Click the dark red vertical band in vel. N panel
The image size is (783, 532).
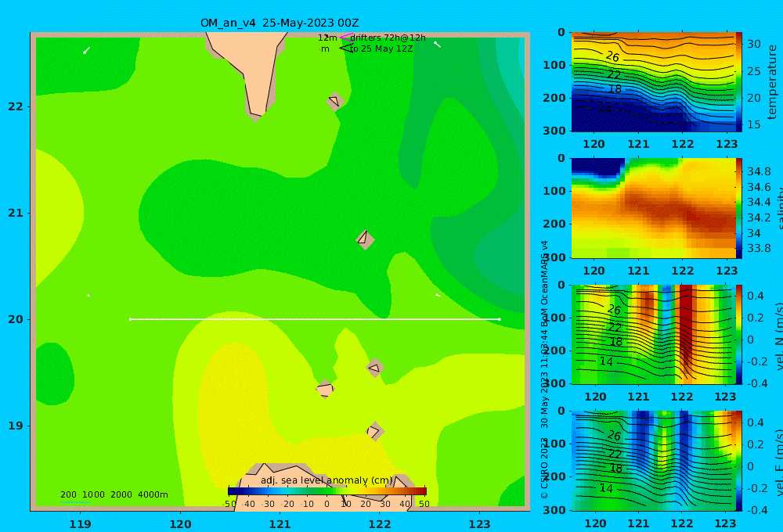click(687, 329)
